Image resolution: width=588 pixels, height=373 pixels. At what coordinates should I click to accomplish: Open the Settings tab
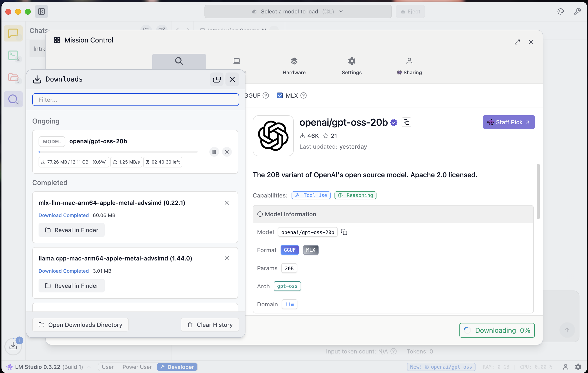tap(352, 66)
